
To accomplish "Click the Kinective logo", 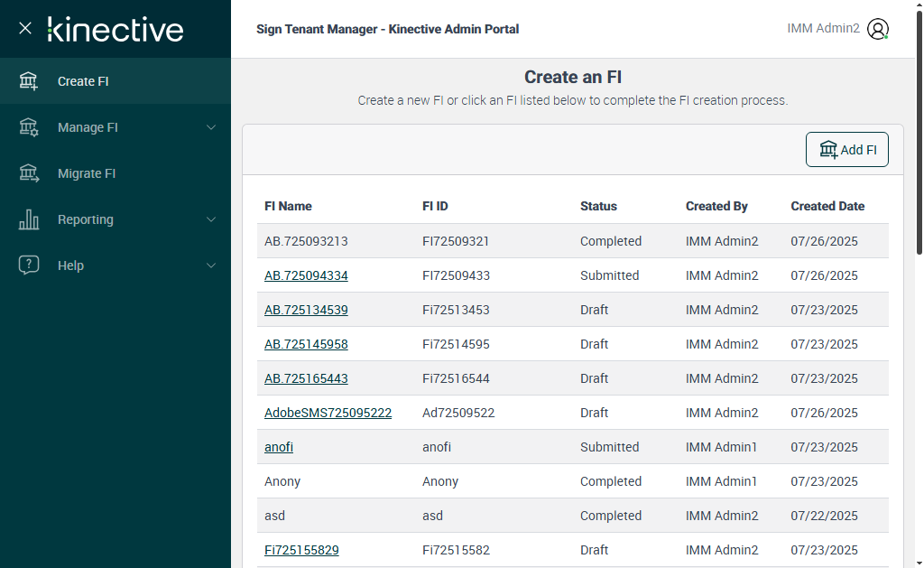I will tap(115, 29).
